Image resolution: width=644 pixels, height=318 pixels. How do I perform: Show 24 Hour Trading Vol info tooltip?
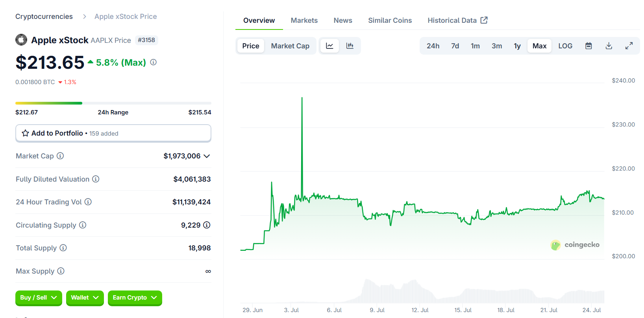point(88,202)
